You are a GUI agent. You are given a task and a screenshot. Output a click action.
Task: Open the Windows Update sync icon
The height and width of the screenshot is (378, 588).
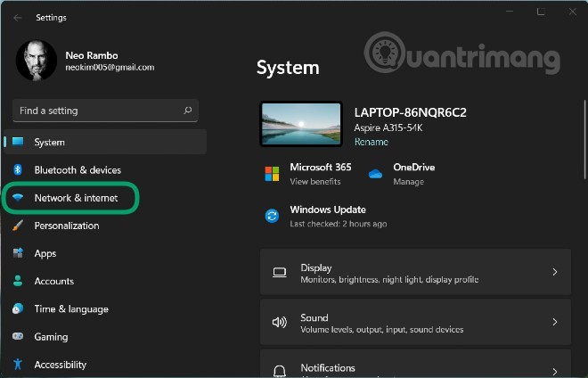pos(272,216)
